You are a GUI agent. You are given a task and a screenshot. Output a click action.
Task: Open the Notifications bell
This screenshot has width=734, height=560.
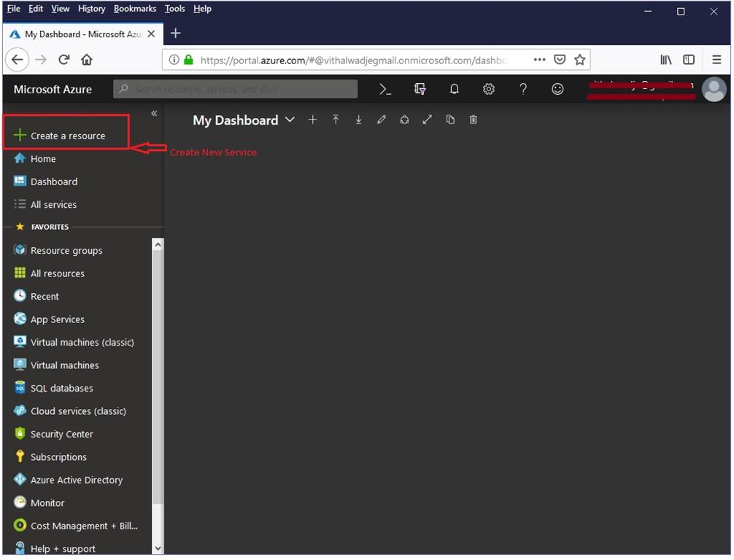coord(454,88)
